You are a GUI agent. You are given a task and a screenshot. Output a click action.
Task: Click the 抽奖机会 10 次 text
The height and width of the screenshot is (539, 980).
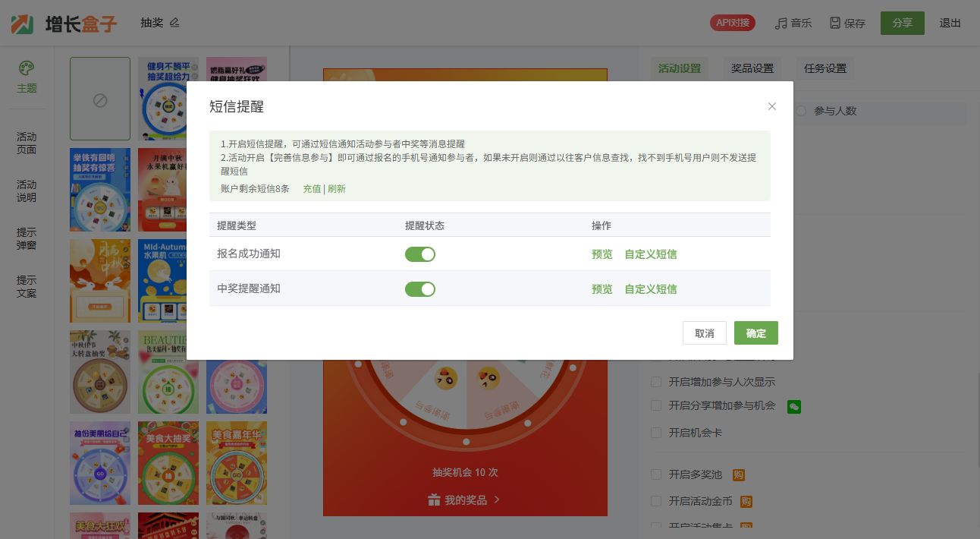click(465, 472)
